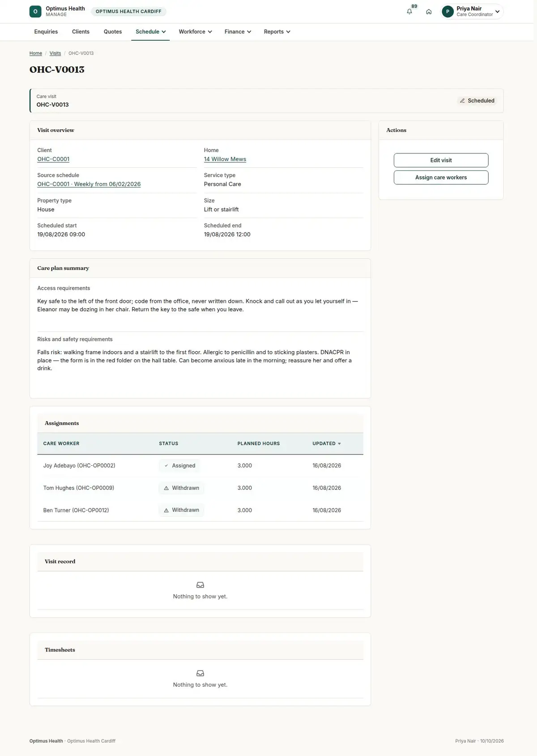Switch to the Quotes section
Viewport: 537px width, 756px height.
coord(113,32)
